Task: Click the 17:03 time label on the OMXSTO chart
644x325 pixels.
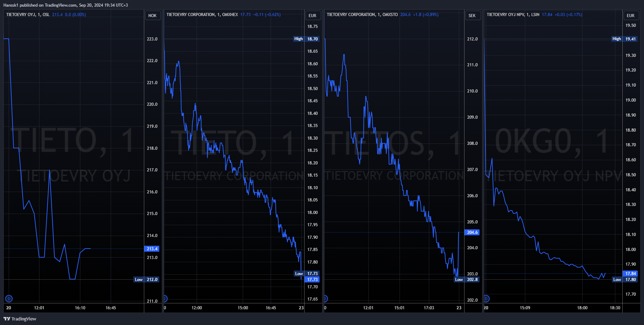Action: (x=429, y=308)
